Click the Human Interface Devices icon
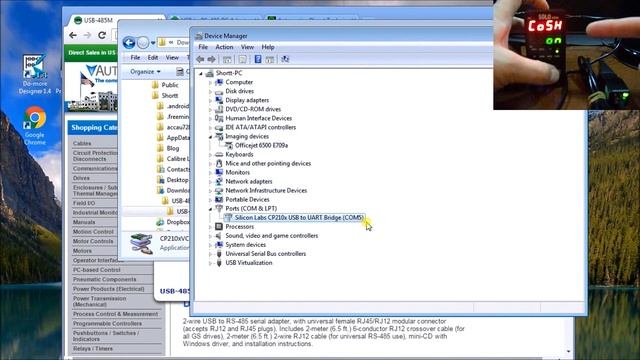This screenshot has width=640, height=360. point(219,118)
